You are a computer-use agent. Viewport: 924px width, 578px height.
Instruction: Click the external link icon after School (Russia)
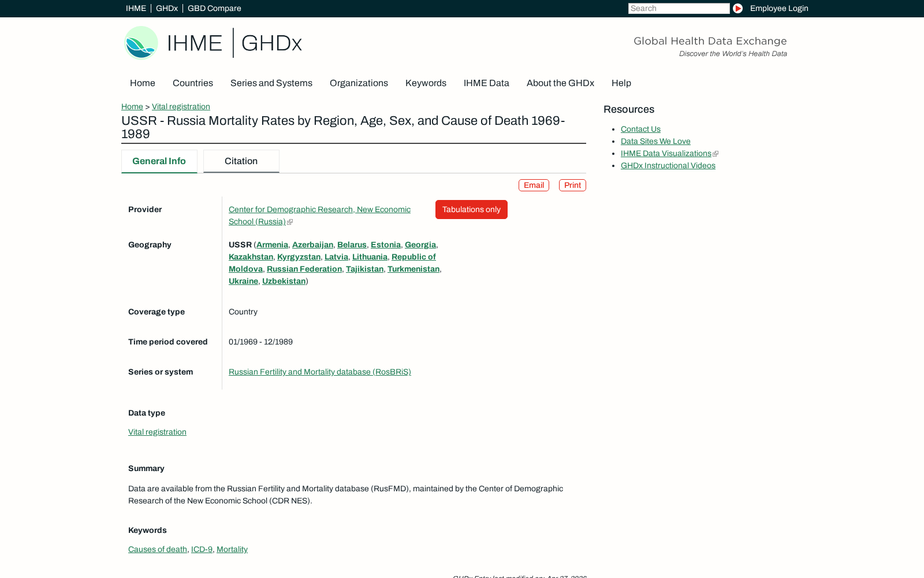pos(290,222)
